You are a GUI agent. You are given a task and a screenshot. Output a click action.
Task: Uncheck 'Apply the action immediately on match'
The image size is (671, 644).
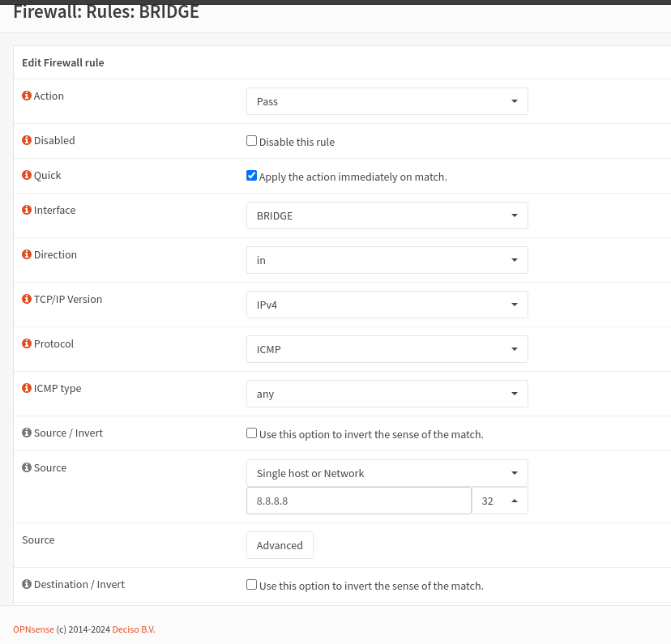[251, 176]
